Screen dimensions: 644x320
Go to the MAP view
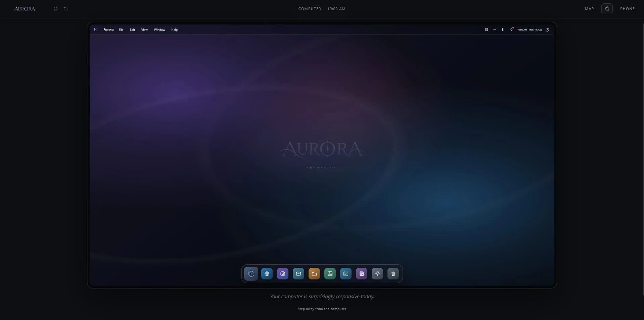click(x=589, y=9)
